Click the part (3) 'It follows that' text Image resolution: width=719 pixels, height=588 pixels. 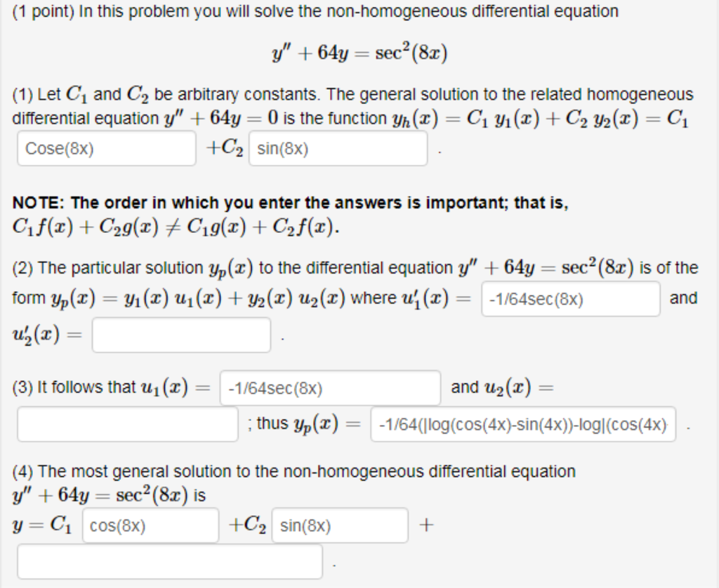pos(84,387)
